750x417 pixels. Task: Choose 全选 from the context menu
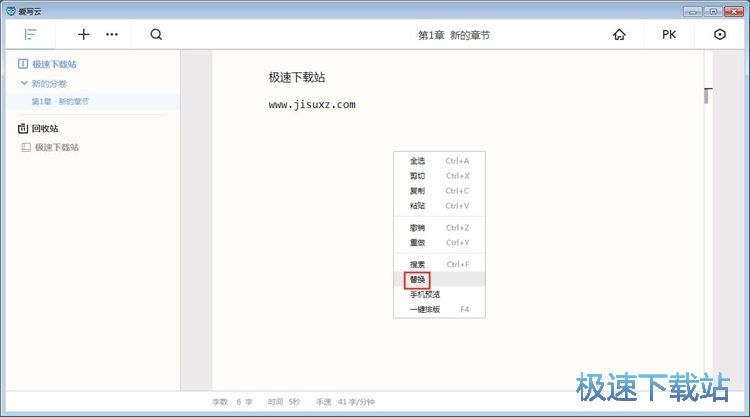tap(439, 161)
